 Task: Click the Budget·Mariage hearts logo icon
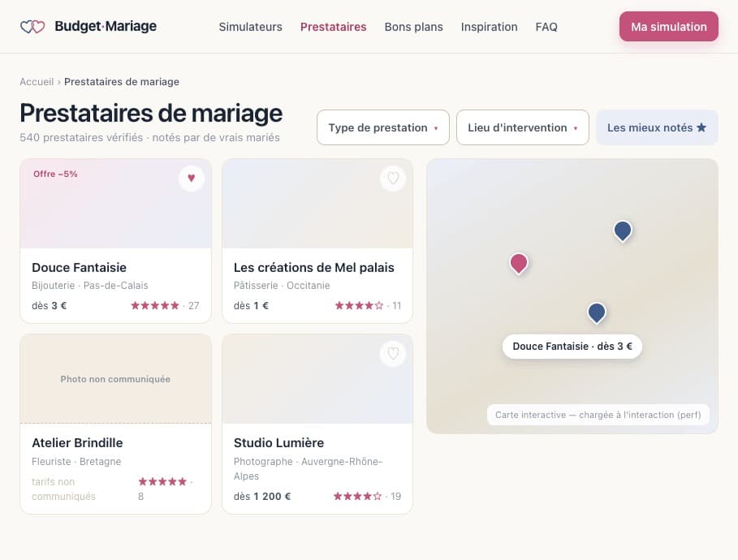point(32,27)
